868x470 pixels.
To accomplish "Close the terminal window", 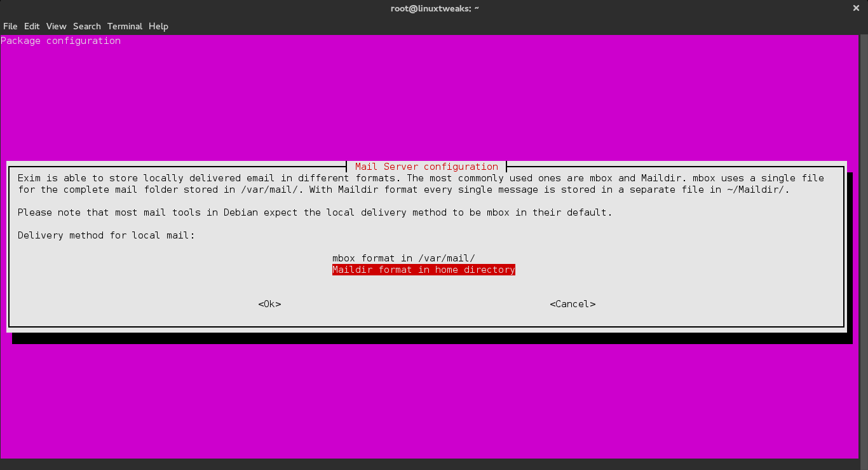I will click(x=855, y=8).
